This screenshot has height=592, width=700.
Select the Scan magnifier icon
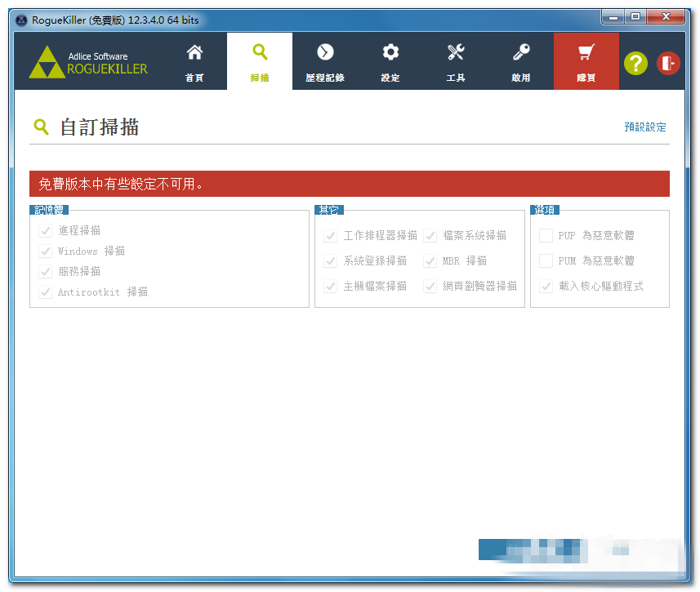coord(260,53)
